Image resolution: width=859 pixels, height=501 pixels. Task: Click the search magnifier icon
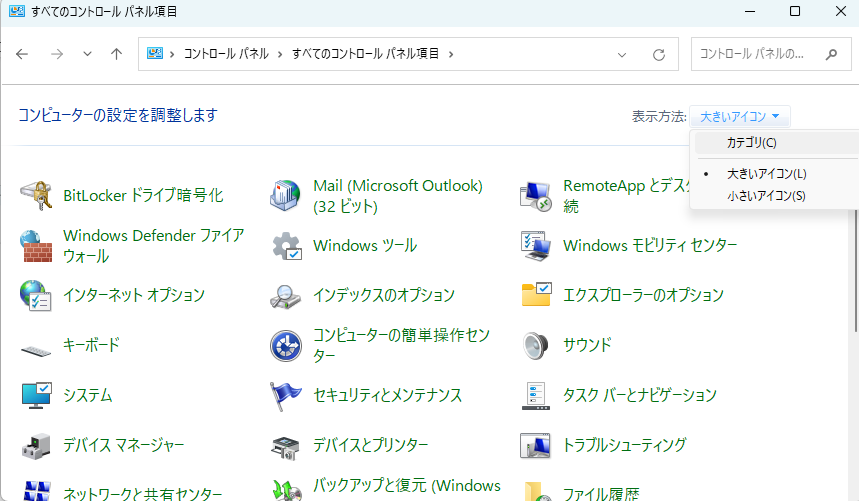point(832,54)
